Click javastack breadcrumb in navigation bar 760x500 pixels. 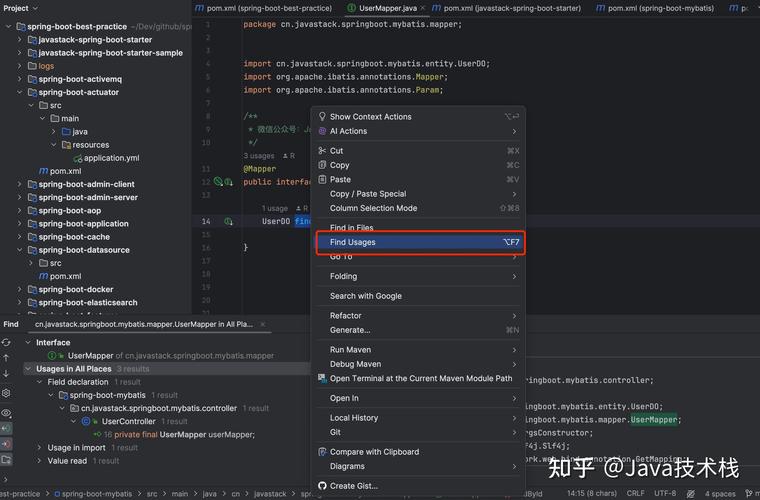click(270, 494)
